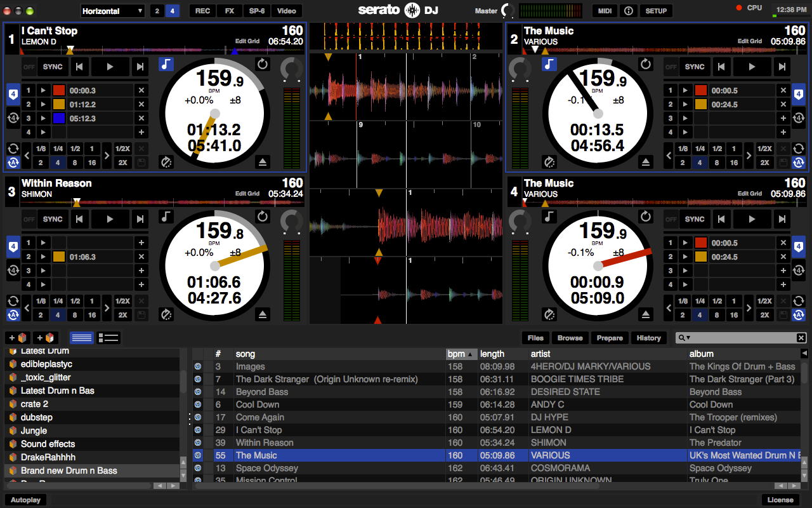Screen dimensions: 812x508
Task: Toggle censor/reverse icon on deck 3
Action: click(x=263, y=217)
